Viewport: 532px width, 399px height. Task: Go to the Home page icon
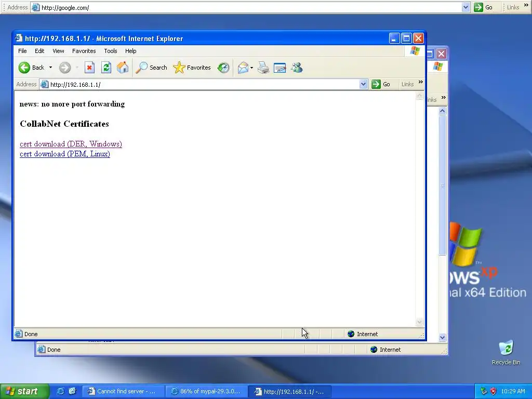123,68
